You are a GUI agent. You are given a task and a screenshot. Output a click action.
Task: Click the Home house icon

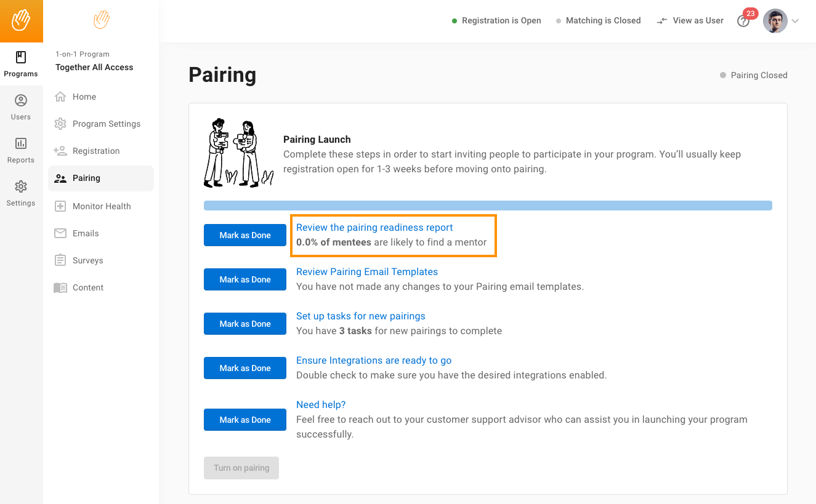click(x=60, y=97)
